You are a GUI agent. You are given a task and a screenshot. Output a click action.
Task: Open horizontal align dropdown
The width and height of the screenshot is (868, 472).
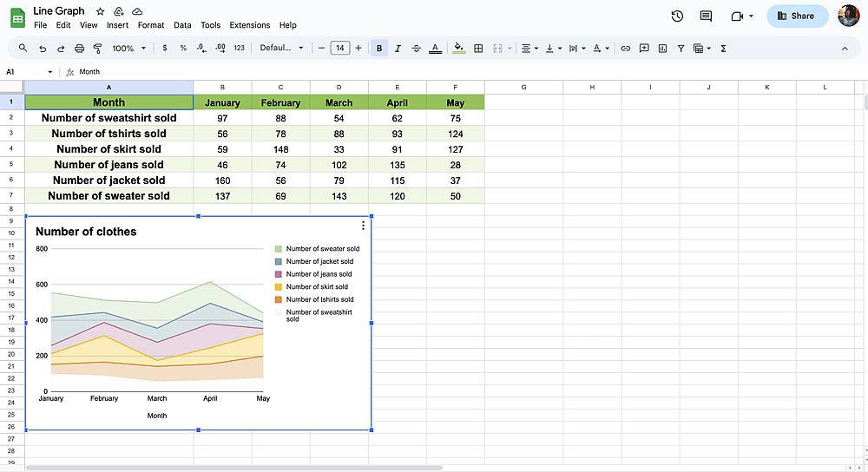pyautogui.click(x=529, y=49)
